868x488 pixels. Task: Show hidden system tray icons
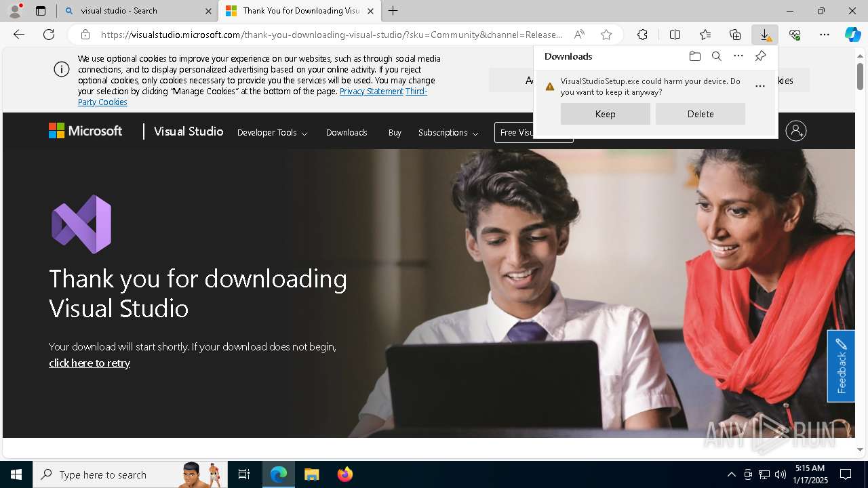(731, 474)
